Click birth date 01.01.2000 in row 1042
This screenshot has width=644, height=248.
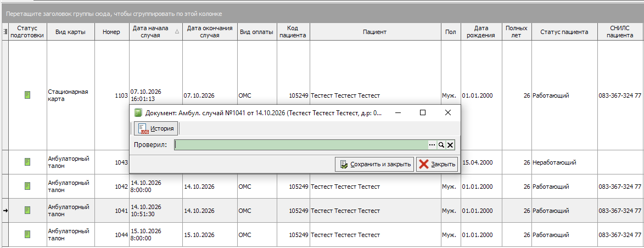tap(481, 187)
